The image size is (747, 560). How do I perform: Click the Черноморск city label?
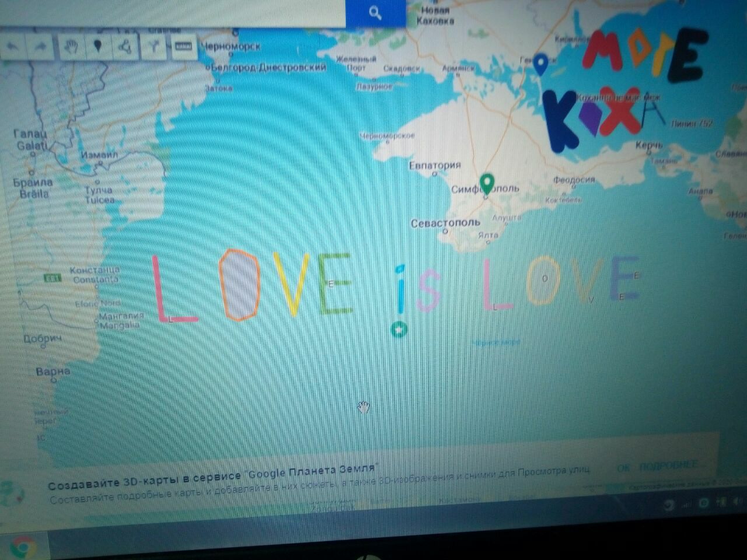pos(230,46)
